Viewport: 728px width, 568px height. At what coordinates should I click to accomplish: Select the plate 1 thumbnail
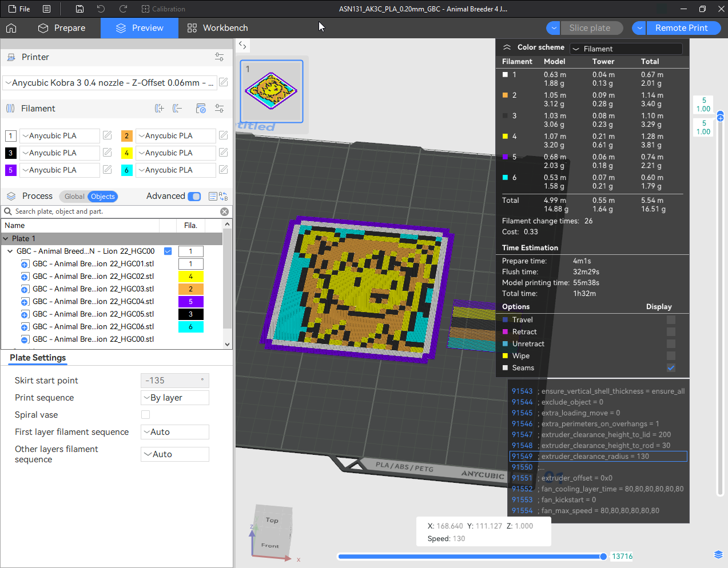[271, 91]
